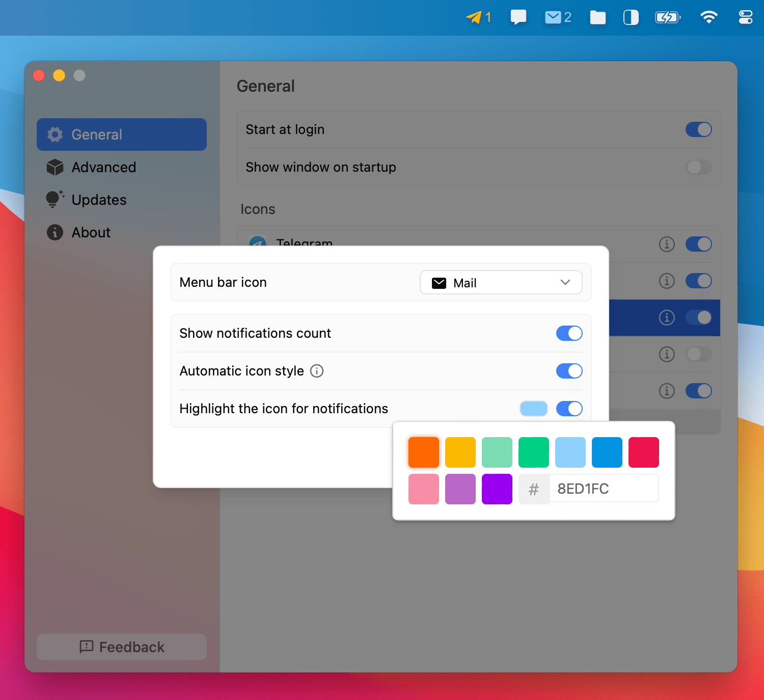Click the info icon beside Automatic icon style
764x700 pixels.
tap(317, 371)
